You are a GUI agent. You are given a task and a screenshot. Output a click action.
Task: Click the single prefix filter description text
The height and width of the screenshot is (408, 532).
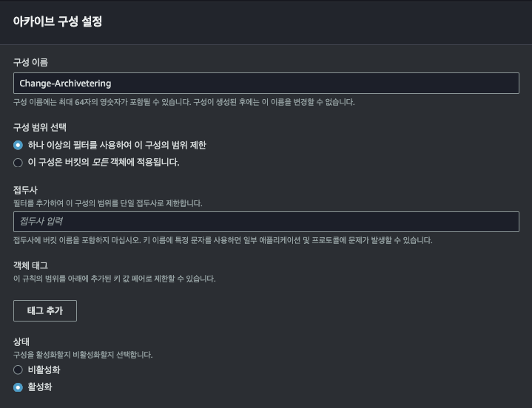[x=107, y=203]
